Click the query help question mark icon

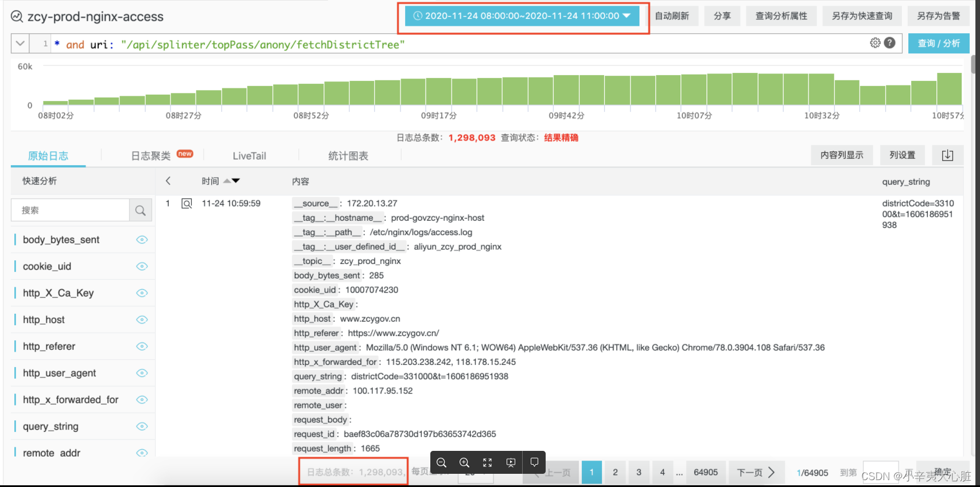[890, 42]
